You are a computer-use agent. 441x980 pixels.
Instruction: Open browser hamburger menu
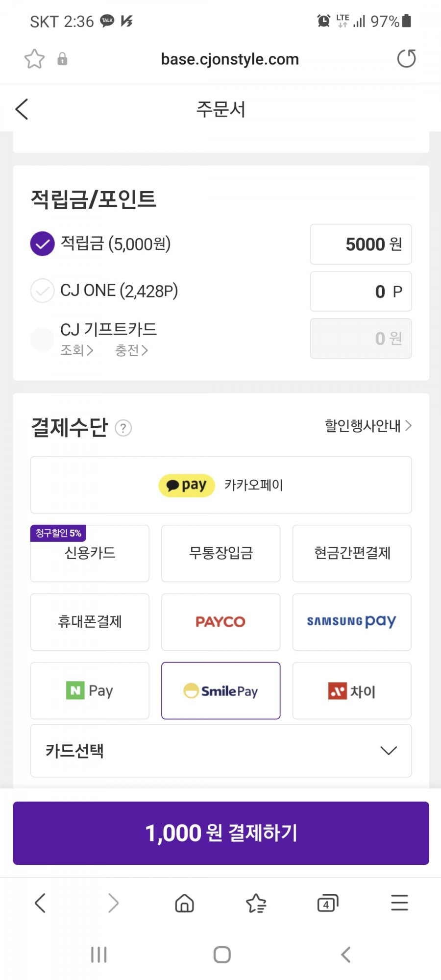click(x=399, y=903)
